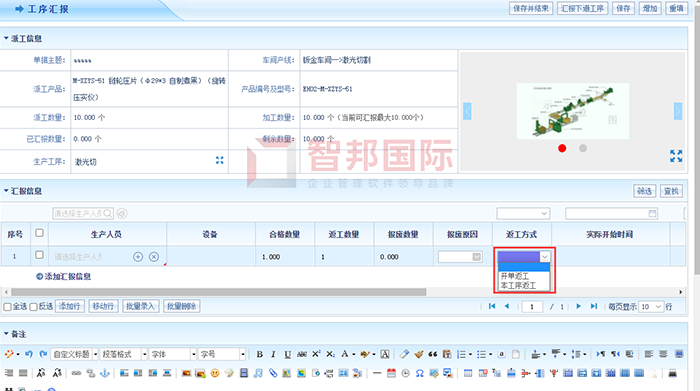
Task: Show the next carousel image with right arrow
Action: point(678,111)
